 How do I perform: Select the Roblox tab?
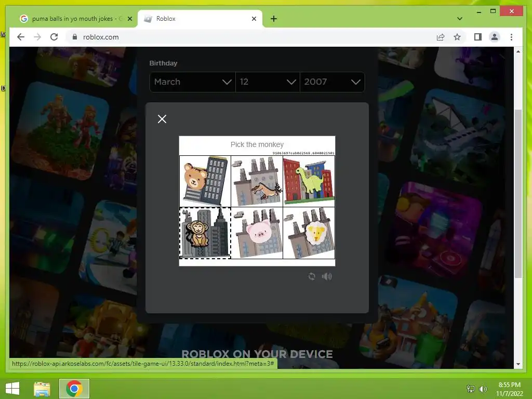point(200,19)
